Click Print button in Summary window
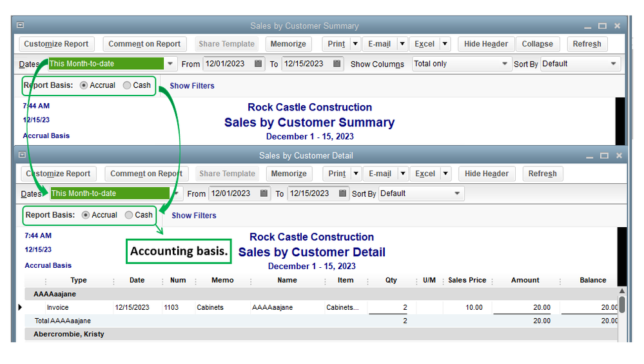Screen dimensions: 644x364 coord(337,44)
